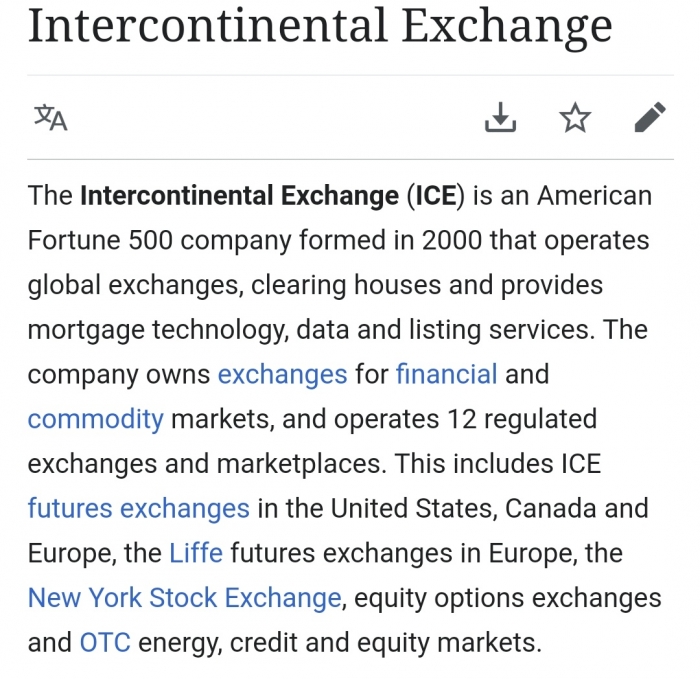Click the 'United States' text
The image size is (700, 679).
pyautogui.click(x=413, y=508)
